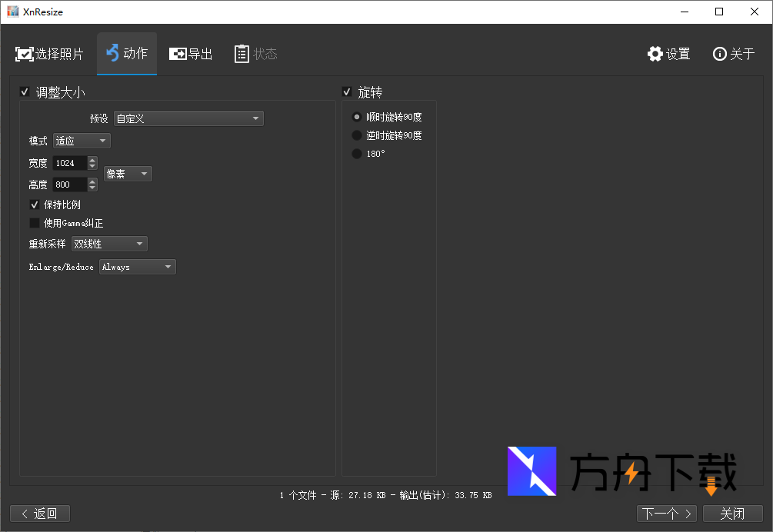The height and width of the screenshot is (532, 773).
Task: Click the 动作 actions icon
Action: point(126,54)
